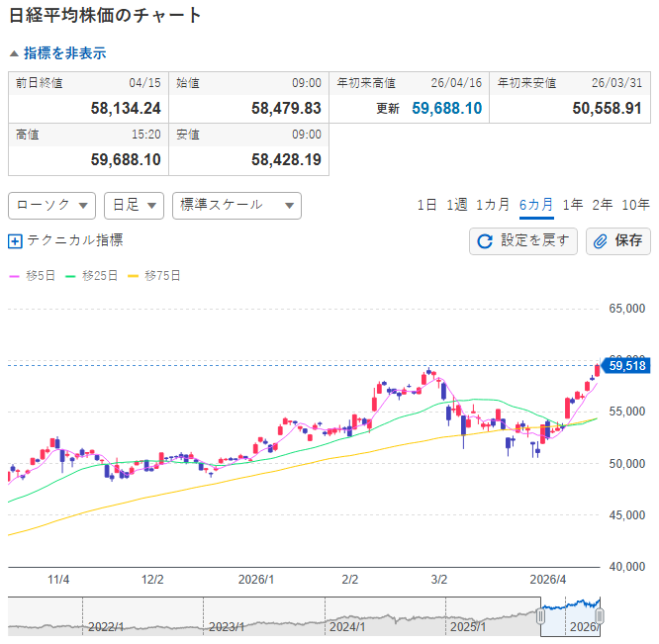Select the 10年 range tab
This screenshot has height=644, width=659.
(635, 205)
